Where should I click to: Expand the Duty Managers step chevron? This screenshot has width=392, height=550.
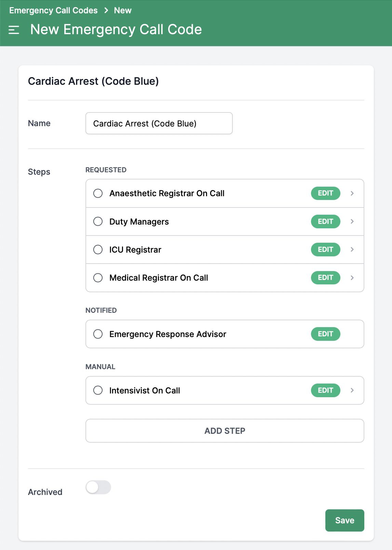(352, 222)
